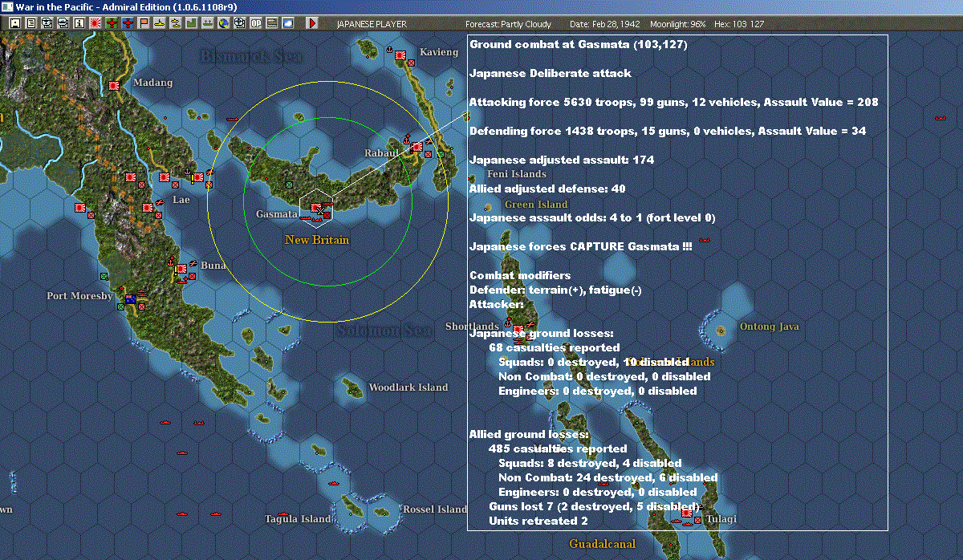This screenshot has height=560, width=963.
Task: Click the rising sun flag toolbar icon
Action: (95, 23)
